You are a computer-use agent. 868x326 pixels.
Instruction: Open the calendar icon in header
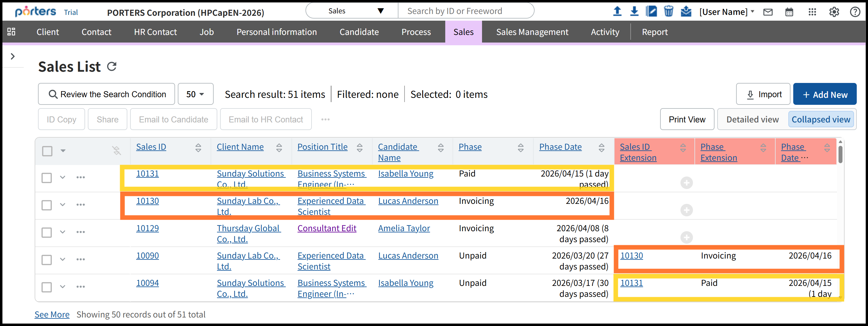(x=789, y=12)
